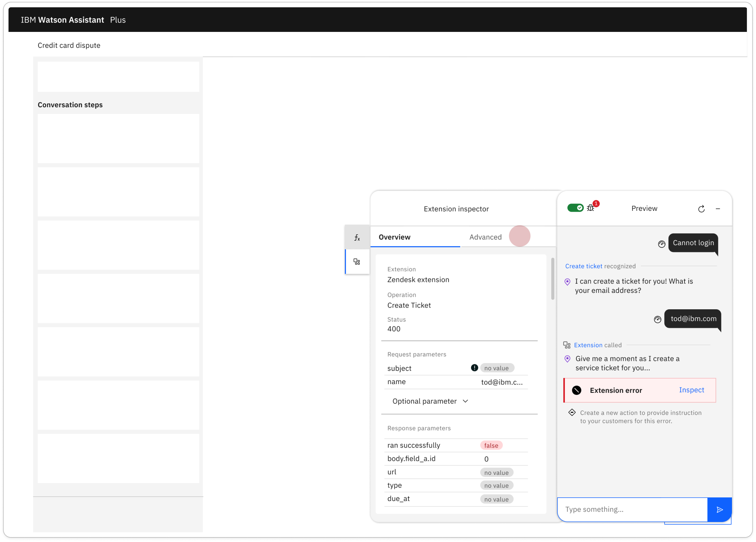Click the blocked Extension error icon
The image size is (756, 542).
coord(577,390)
